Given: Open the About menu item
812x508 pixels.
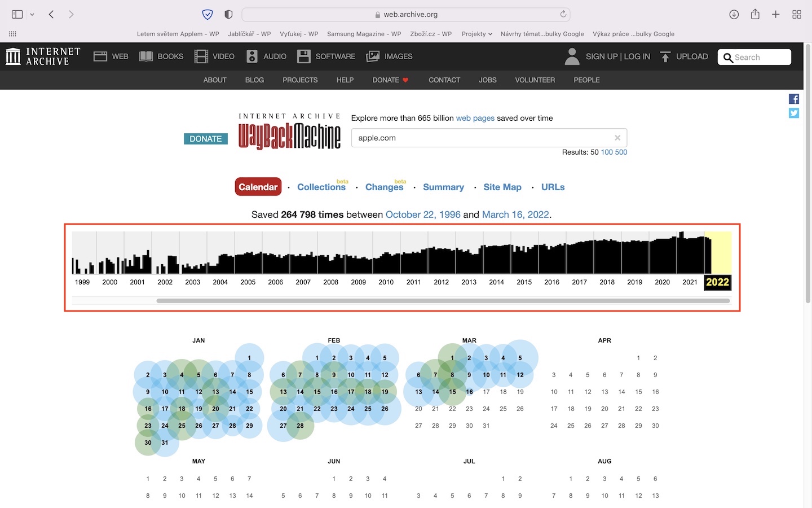Looking at the screenshot, I should click(x=215, y=80).
